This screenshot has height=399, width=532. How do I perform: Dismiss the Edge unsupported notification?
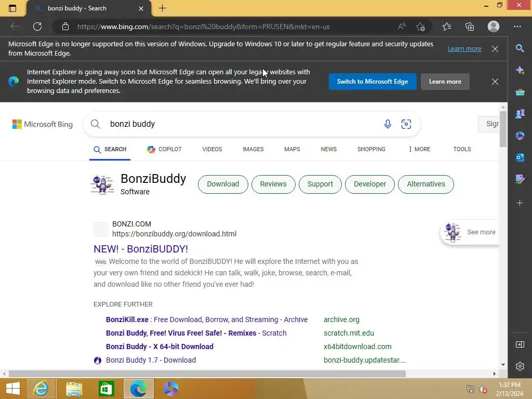click(x=495, y=49)
